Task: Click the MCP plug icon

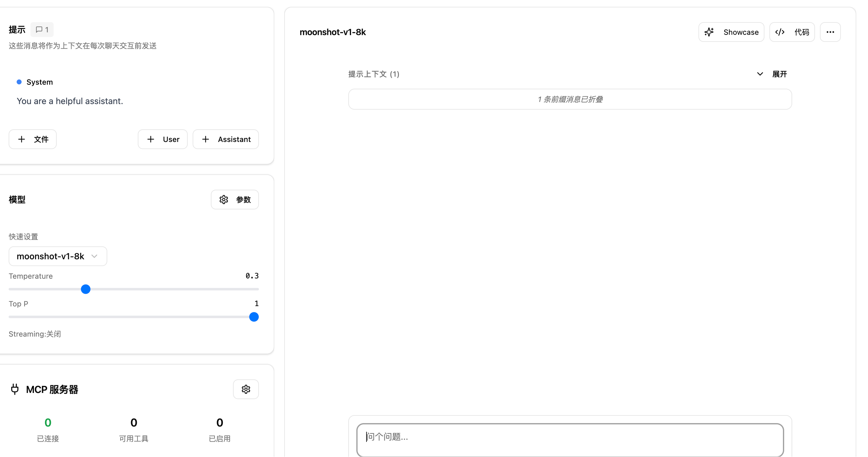Action: click(x=15, y=389)
